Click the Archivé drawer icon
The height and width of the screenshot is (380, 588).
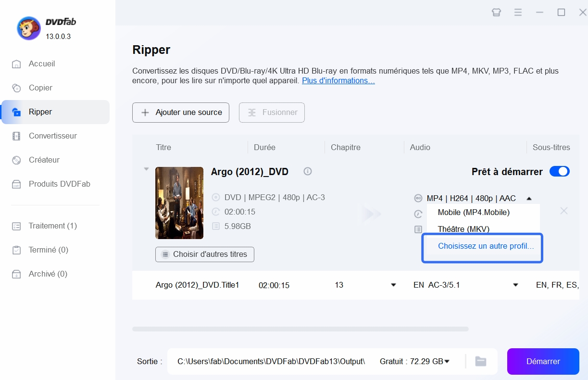[x=16, y=274]
